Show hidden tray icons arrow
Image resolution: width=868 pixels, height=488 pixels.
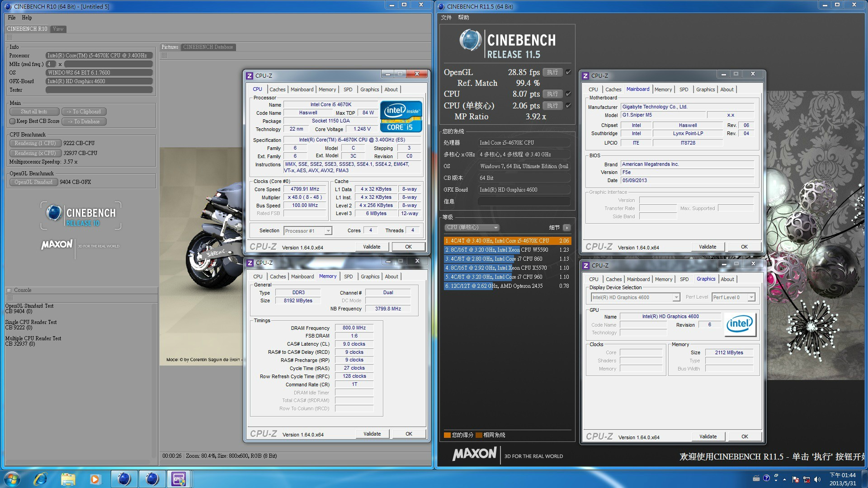click(784, 479)
